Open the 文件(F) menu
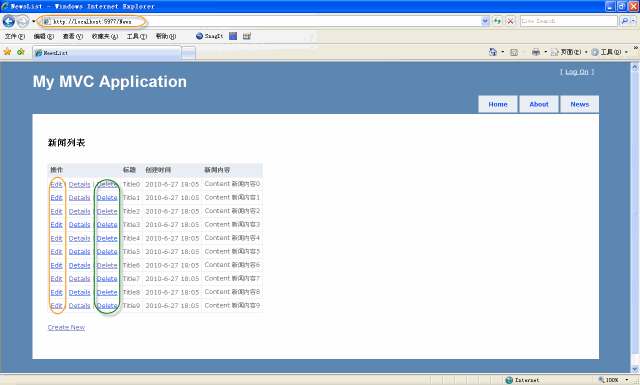Image resolution: width=640 pixels, height=385 pixels. tap(15, 36)
